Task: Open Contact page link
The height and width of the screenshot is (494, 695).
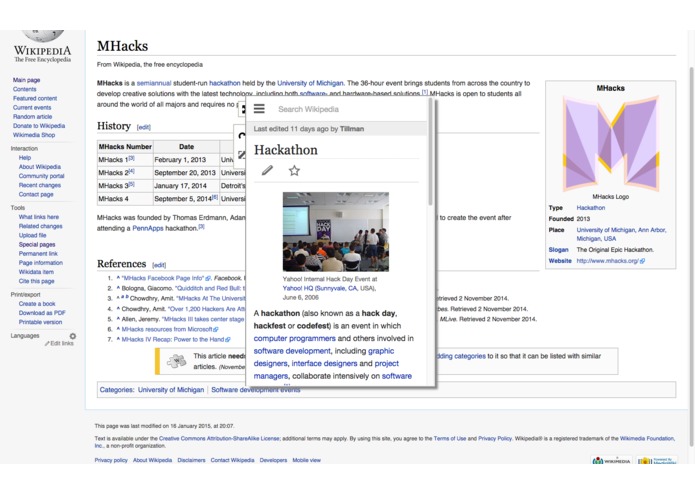Action: pyautogui.click(x=36, y=194)
